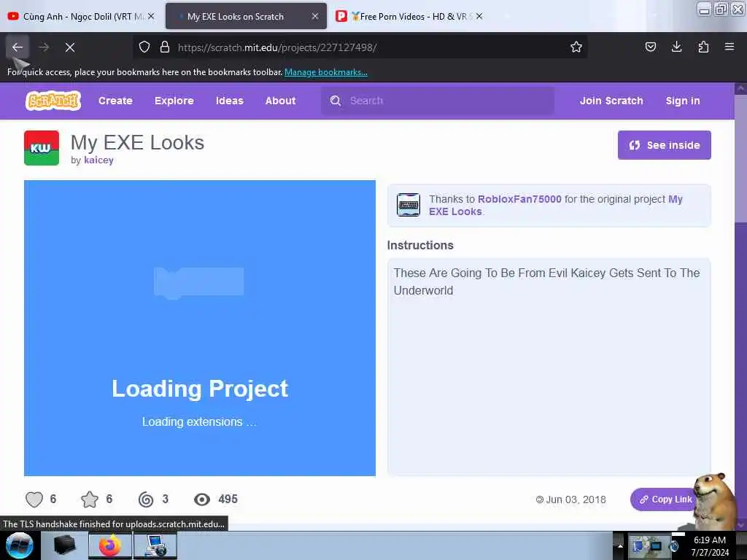View remixes via the spiral remix icon
Viewport: 747px width, 560px height.
click(x=146, y=499)
